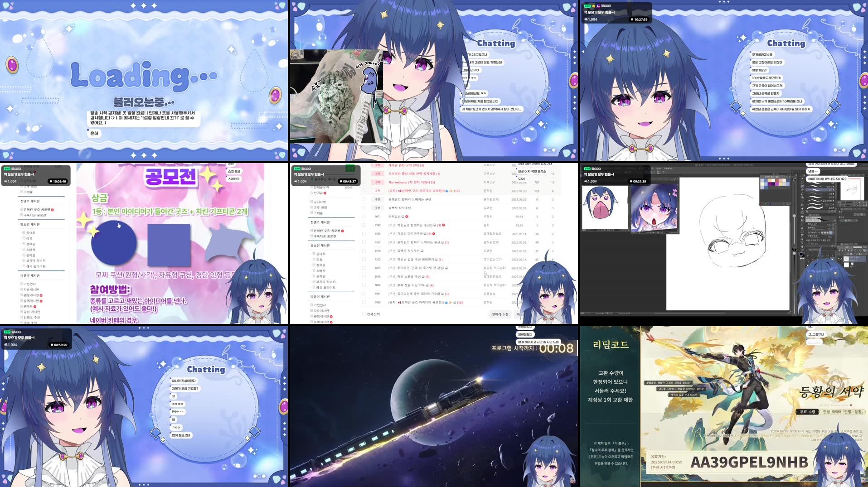The width and height of the screenshot is (868, 487).
Task: Click the black foreground color swatch in the paint app
Action: (801, 254)
